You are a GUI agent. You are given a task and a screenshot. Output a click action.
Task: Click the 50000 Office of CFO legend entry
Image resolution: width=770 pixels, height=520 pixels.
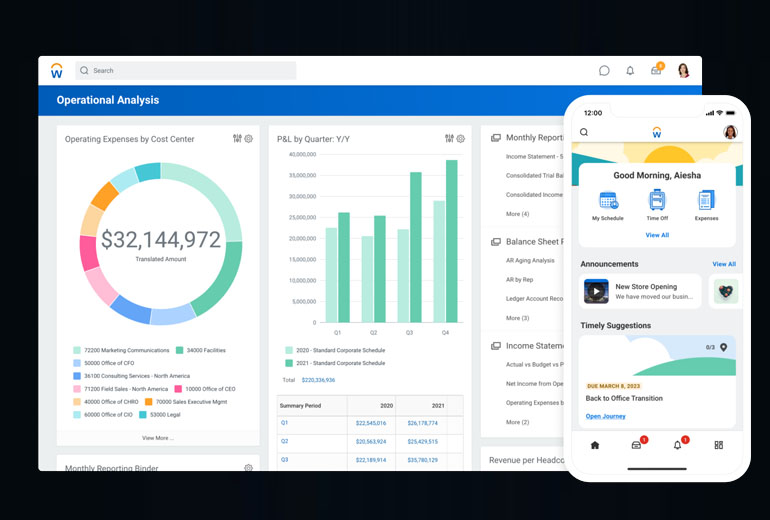104,363
